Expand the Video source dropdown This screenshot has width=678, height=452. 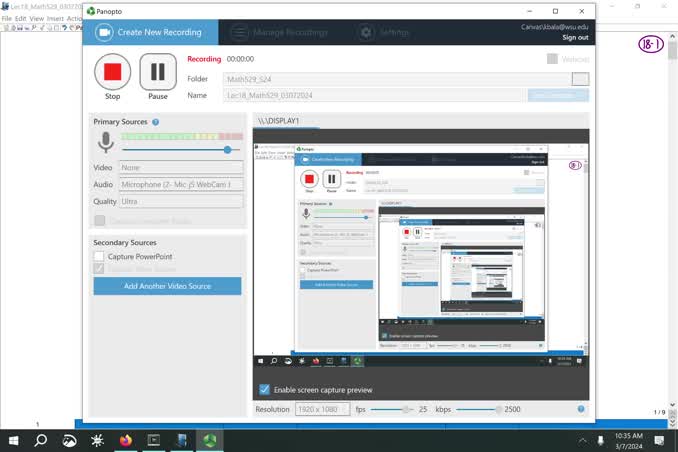coord(181,167)
